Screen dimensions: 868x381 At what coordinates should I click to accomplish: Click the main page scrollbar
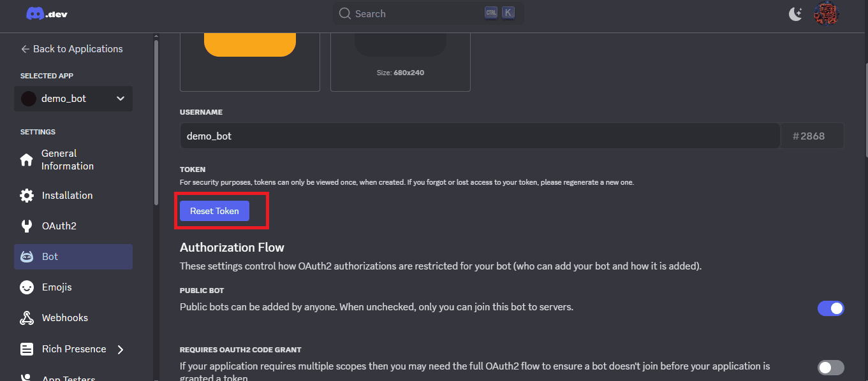[865, 110]
